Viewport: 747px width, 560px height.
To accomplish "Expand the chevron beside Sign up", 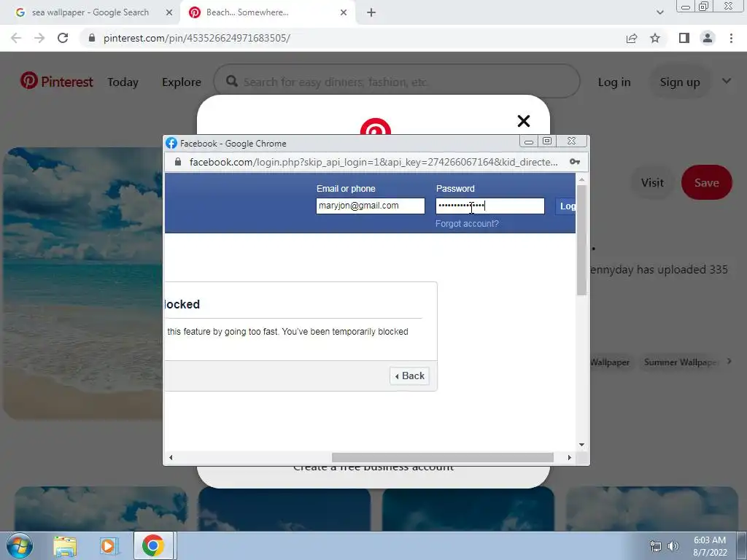I will (726, 81).
